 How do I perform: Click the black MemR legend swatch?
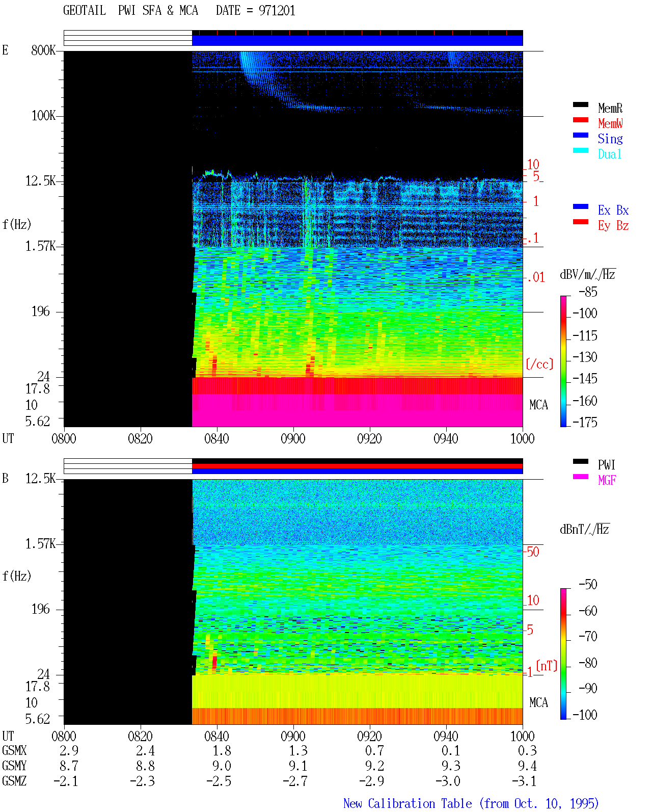tap(581, 105)
